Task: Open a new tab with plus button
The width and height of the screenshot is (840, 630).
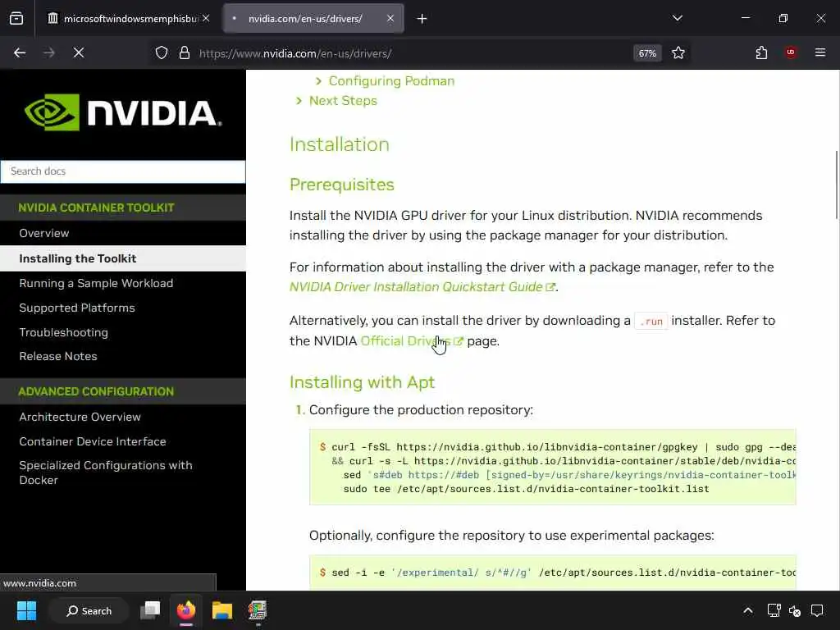Action: [422, 19]
